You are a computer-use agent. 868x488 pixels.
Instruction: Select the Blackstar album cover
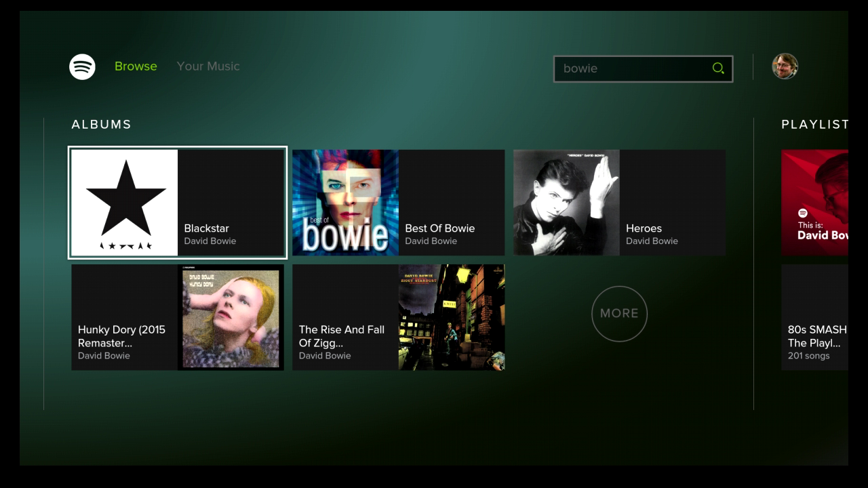point(125,203)
